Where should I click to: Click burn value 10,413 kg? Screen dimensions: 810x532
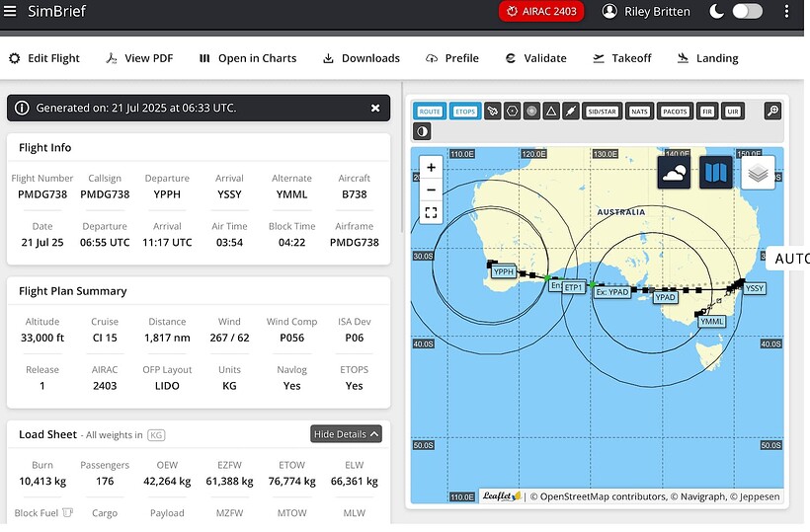pos(42,481)
